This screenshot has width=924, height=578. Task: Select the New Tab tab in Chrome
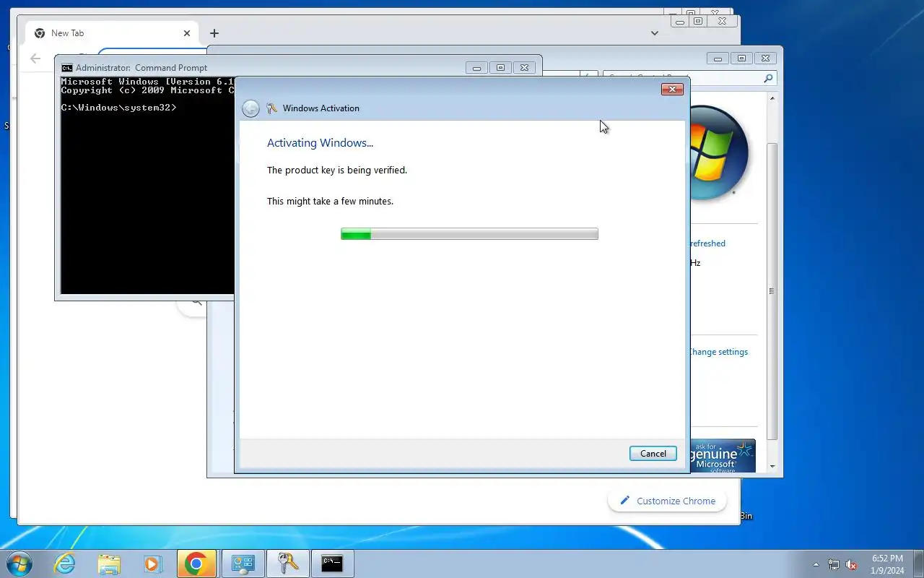(112, 33)
